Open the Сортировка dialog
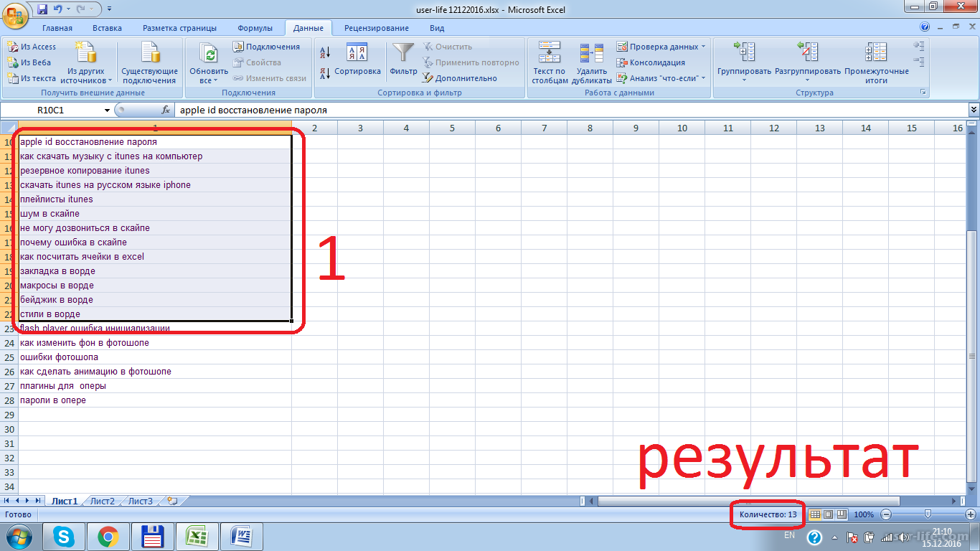The image size is (980, 551). tap(357, 59)
